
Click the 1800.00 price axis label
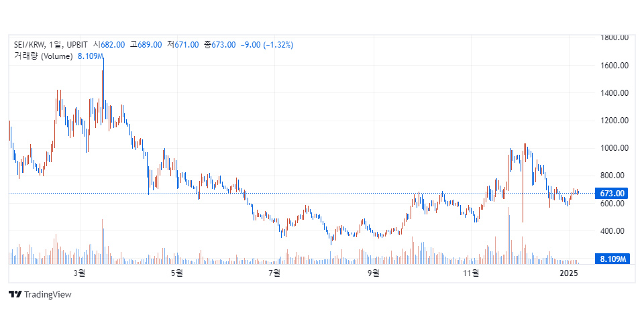click(x=614, y=38)
